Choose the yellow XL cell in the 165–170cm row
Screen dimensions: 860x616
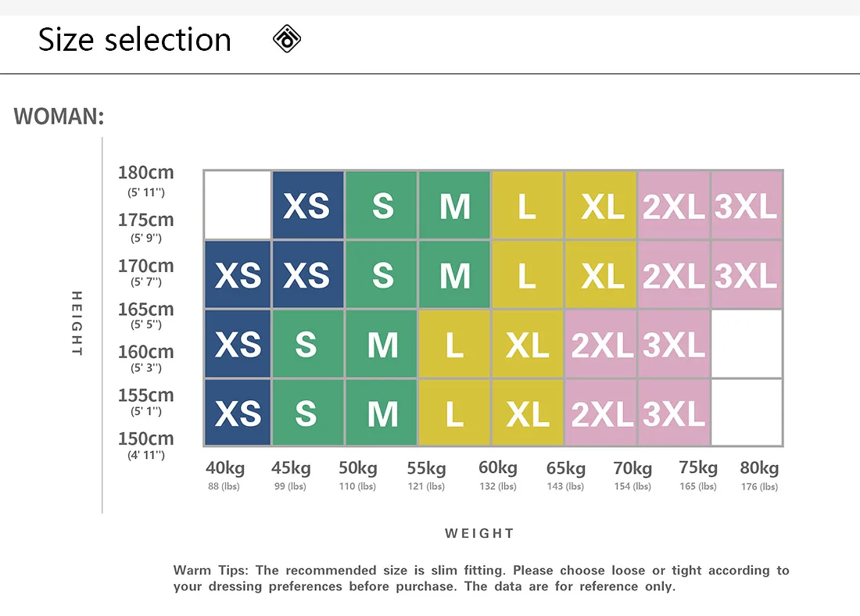(x=600, y=274)
